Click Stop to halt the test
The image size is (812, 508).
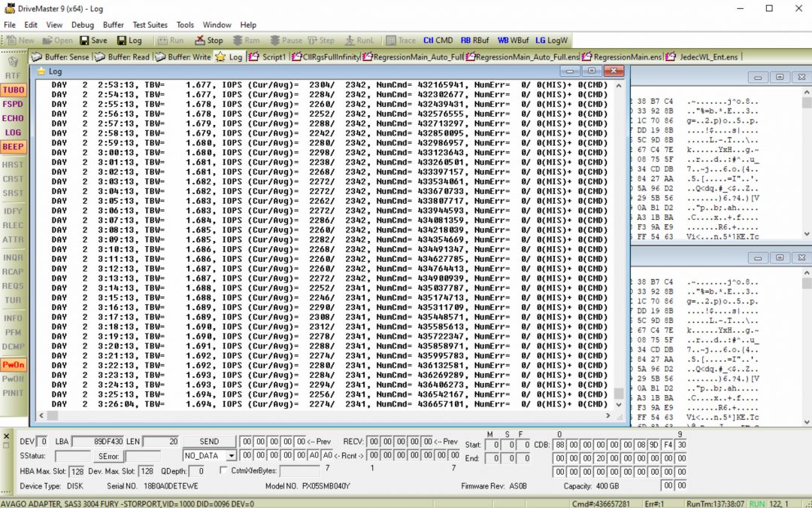(208, 40)
